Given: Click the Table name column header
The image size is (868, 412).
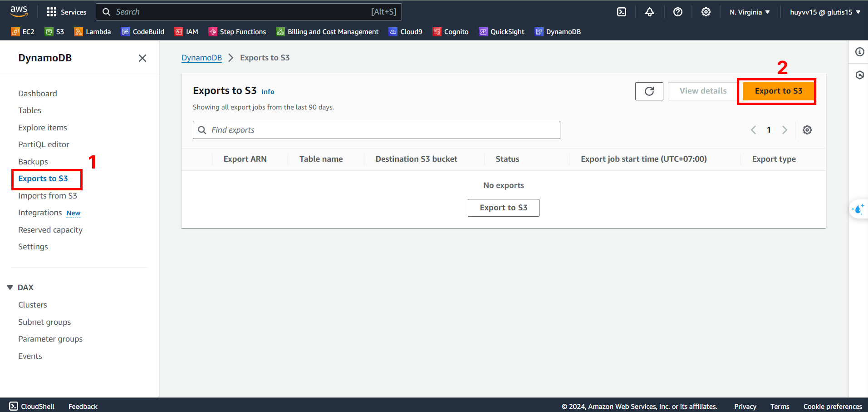Looking at the screenshot, I should point(321,159).
